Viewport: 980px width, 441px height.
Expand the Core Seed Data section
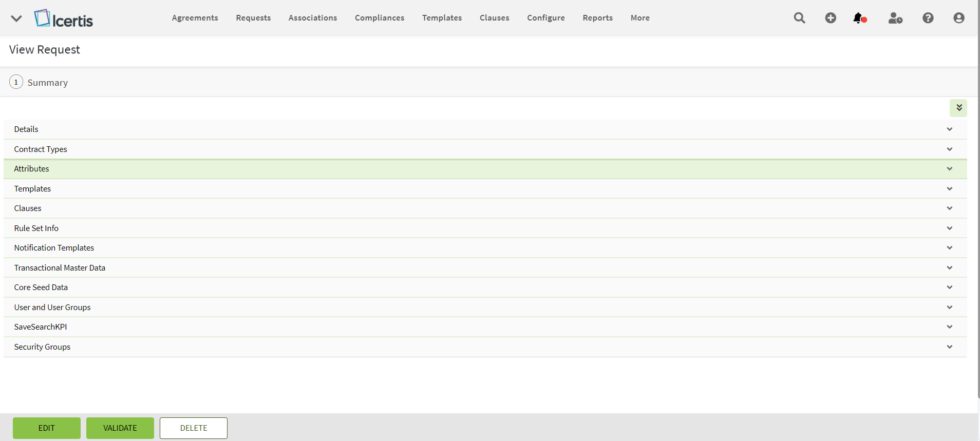click(949, 287)
